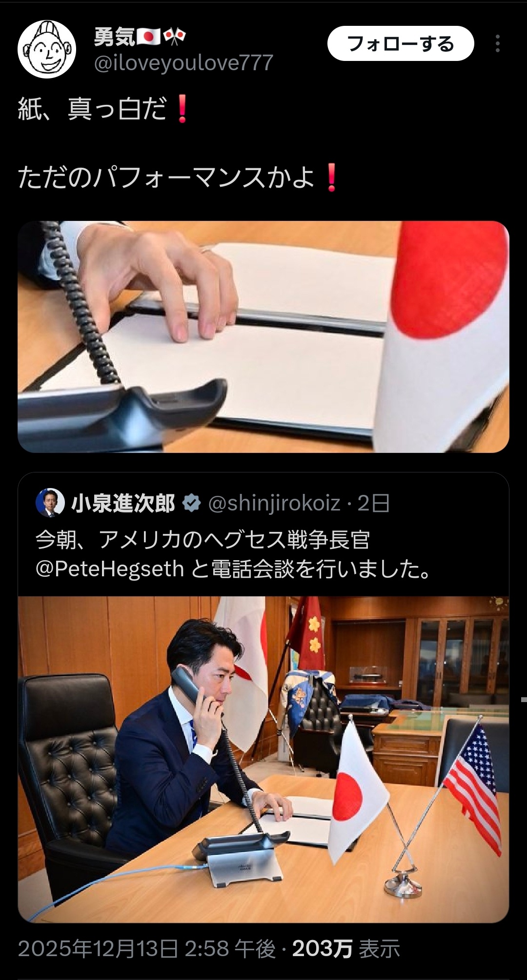Open the quoted tweet text about 電話会談

click(233, 554)
